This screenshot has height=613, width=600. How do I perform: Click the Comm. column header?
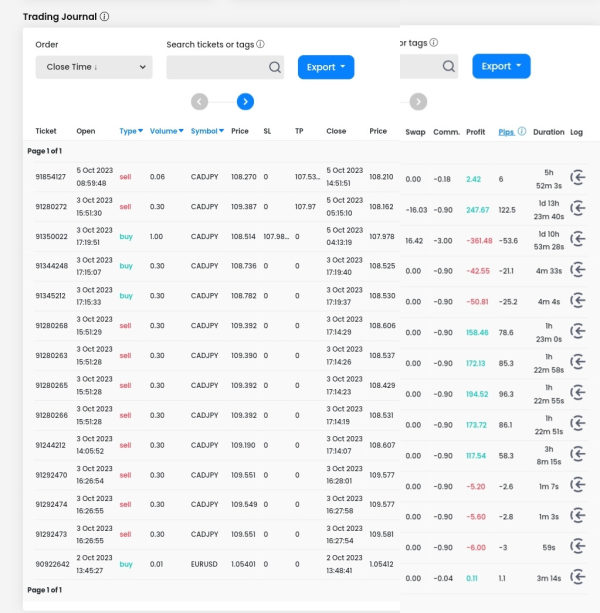[x=446, y=132]
